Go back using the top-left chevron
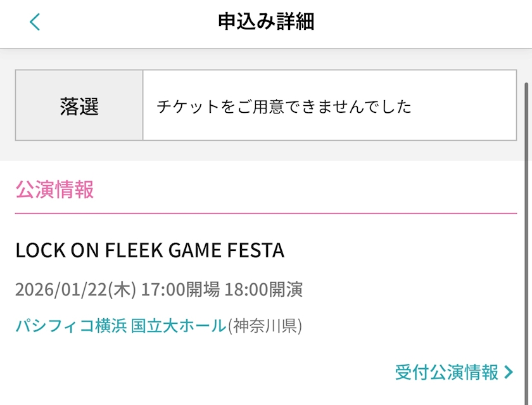This screenshot has height=405, width=532. pos(35,22)
